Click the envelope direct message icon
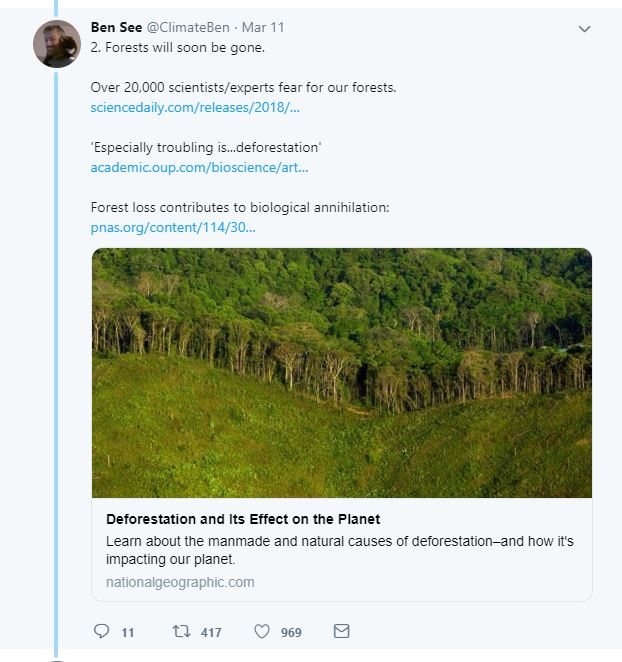 341,631
